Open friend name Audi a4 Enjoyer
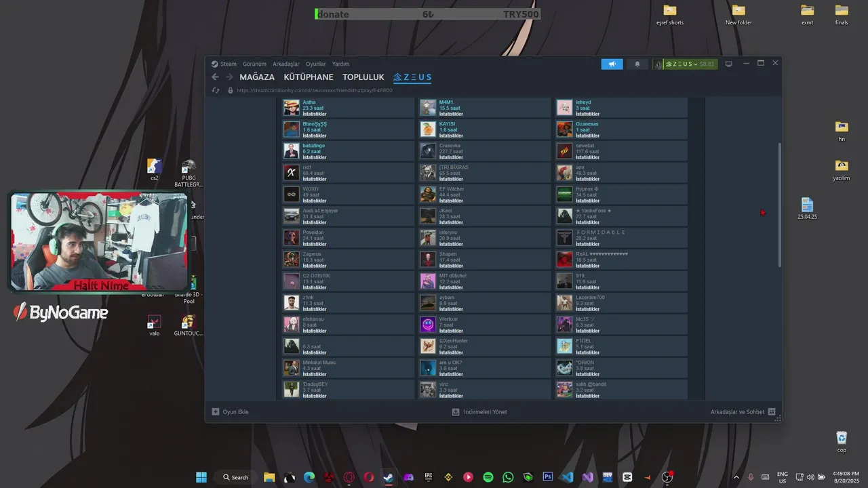The image size is (868, 488). [320, 211]
